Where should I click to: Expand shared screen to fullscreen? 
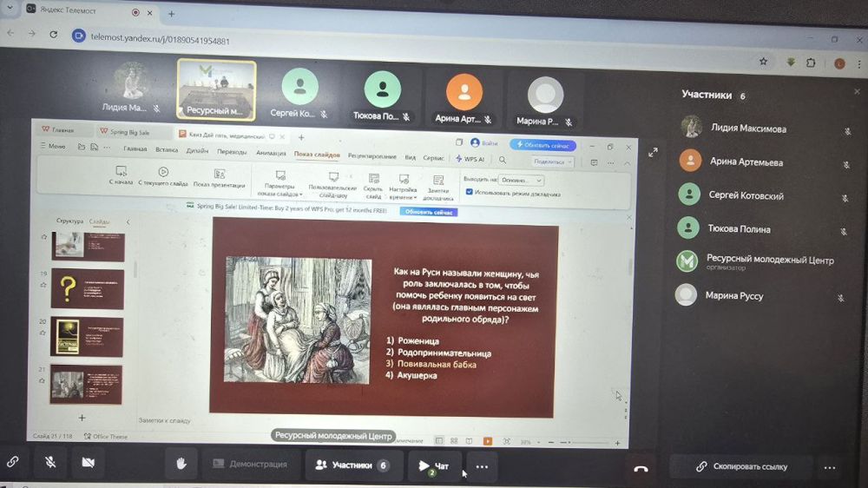coord(654,152)
